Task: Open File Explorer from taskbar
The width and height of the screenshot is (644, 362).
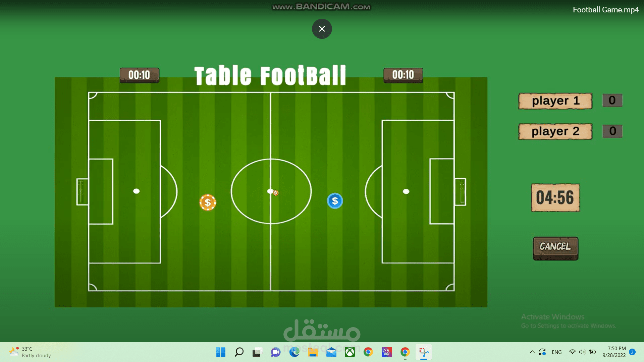Action: click(x=313, y=352)
